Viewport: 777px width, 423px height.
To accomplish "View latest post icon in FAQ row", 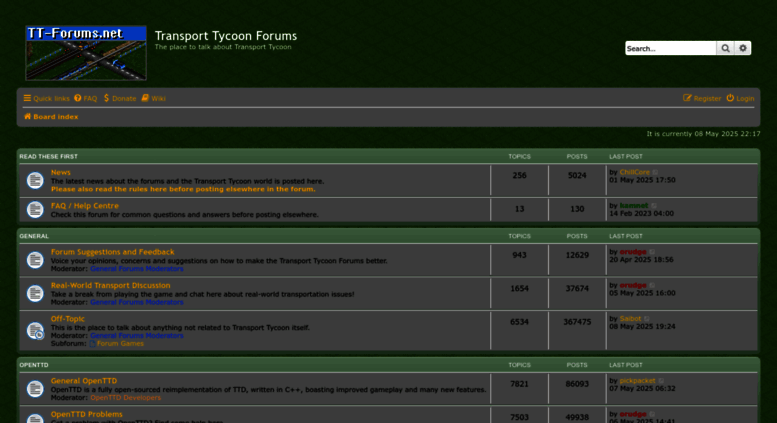I will pyautogui.click(x=654, y=206).
